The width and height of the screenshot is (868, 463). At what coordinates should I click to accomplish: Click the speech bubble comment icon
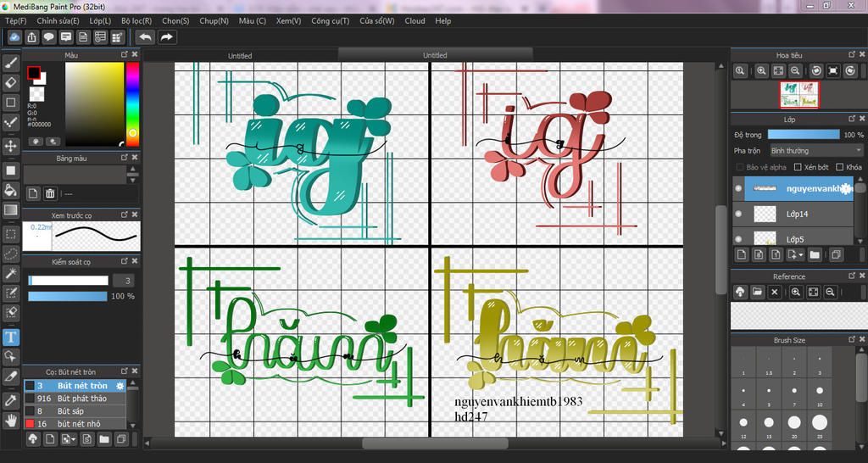tap(49, 37)
